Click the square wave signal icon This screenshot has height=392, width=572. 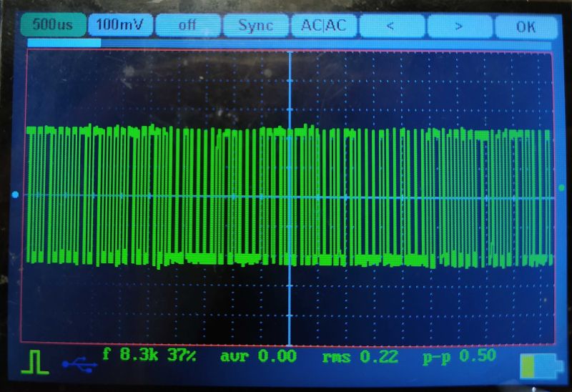click(34, 363)
